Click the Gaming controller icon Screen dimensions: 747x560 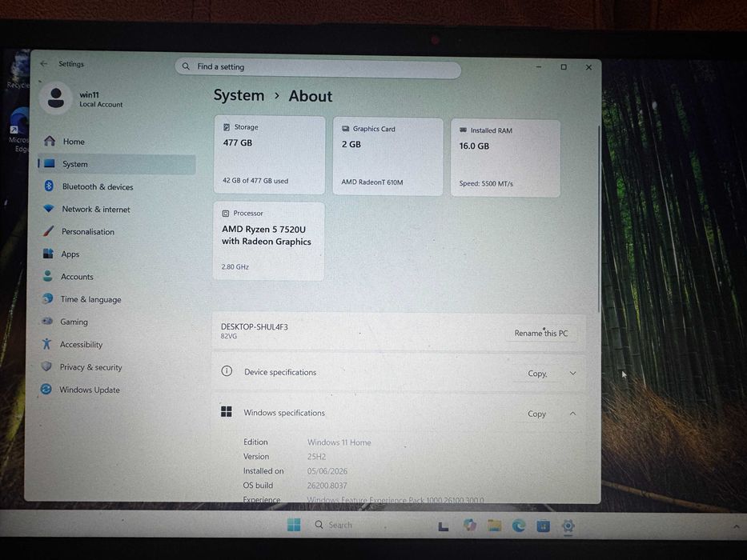[x=47, y=321]
